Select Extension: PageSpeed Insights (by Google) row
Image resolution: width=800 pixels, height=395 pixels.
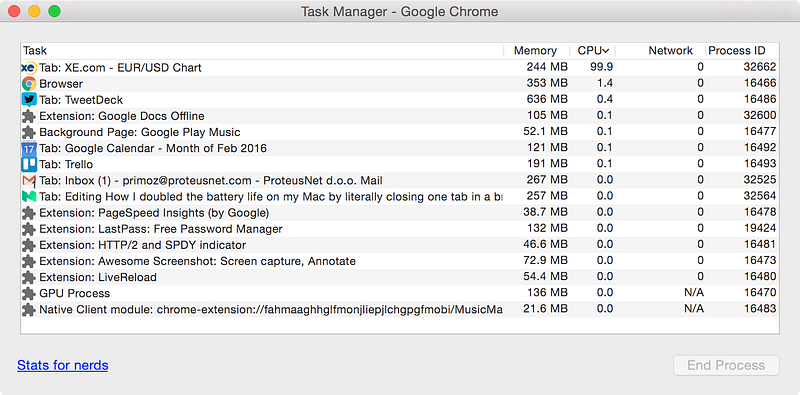(x=399, y=213)
